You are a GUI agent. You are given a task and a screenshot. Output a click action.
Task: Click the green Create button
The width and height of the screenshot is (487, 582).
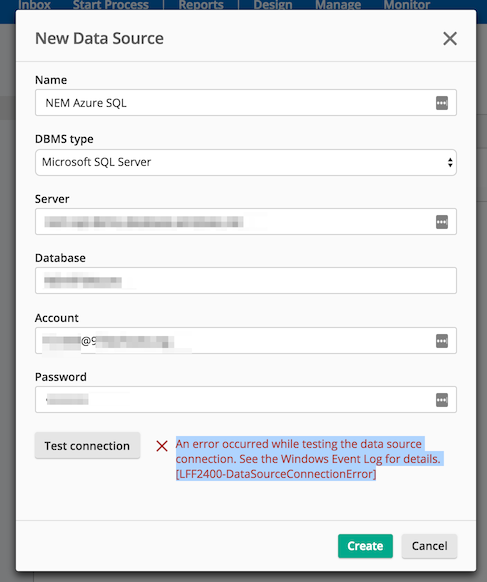coord(365,546)
